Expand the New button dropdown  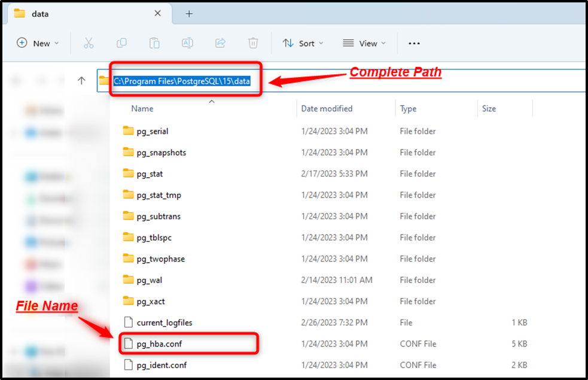click(57, 42)
